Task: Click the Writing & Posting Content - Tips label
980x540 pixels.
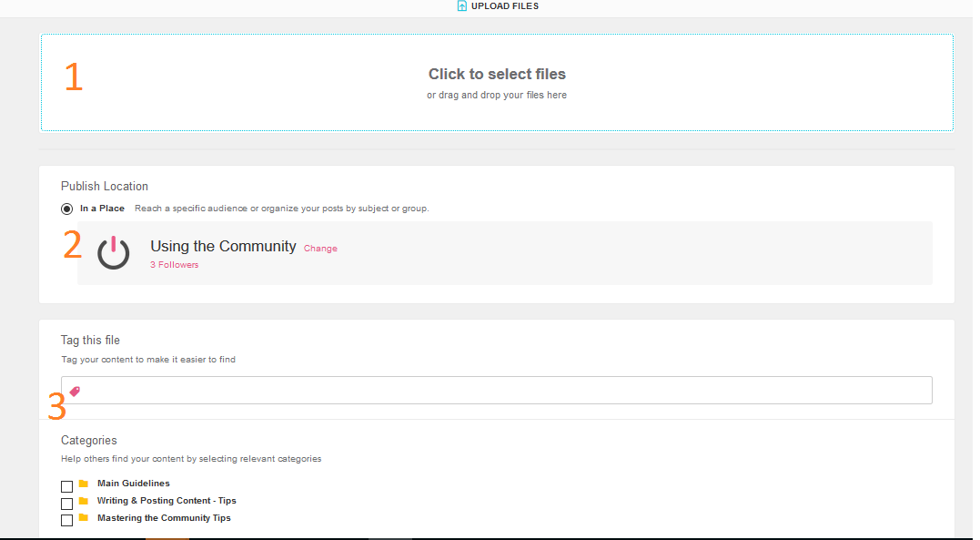Action: 167,501
